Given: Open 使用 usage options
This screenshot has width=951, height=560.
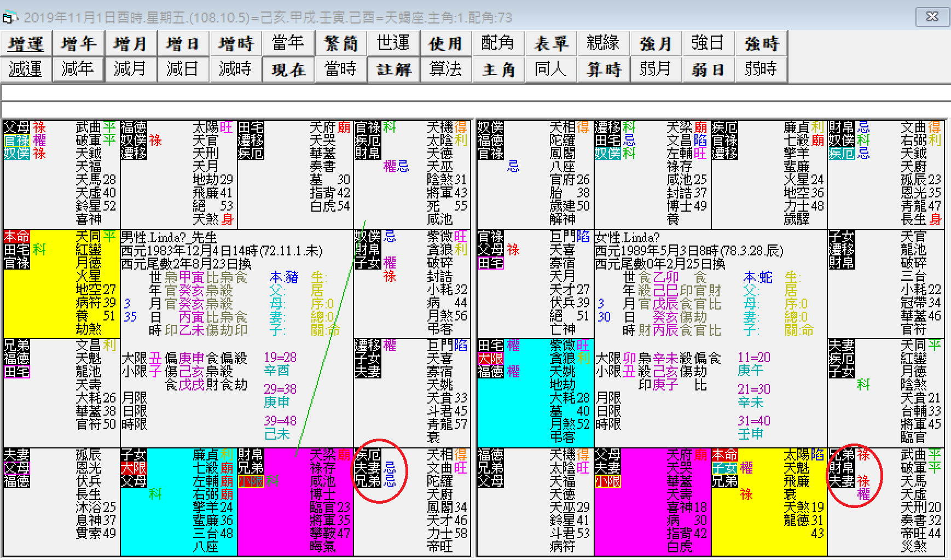Looking at the screenshot, I should [446, 44].
